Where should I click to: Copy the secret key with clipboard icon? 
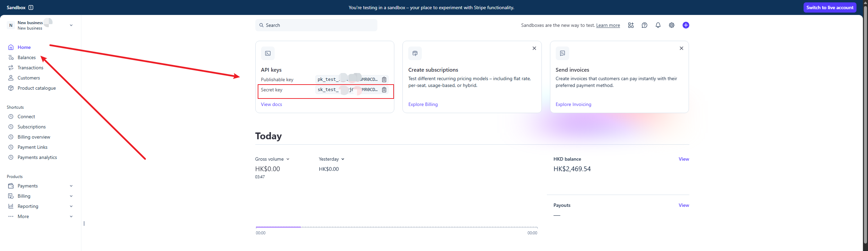[x=384, y=90]
